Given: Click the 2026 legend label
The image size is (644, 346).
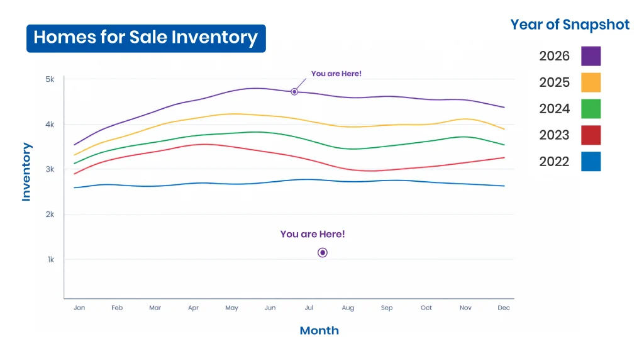Looking at the screenshot, I should coord(554,56).
